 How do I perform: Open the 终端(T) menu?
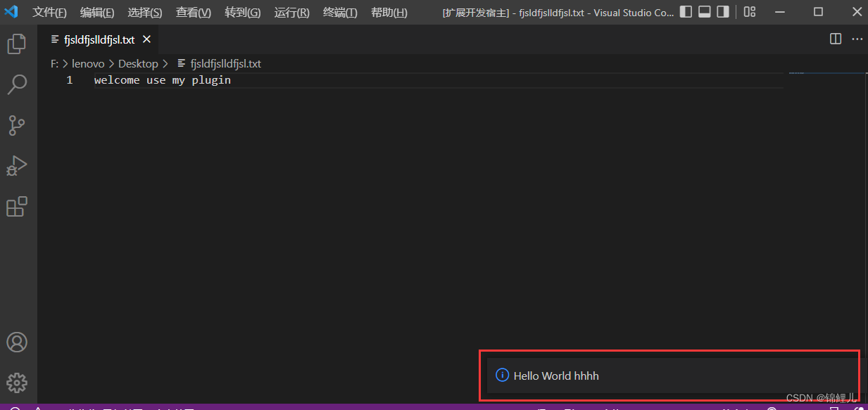(340, 13)
